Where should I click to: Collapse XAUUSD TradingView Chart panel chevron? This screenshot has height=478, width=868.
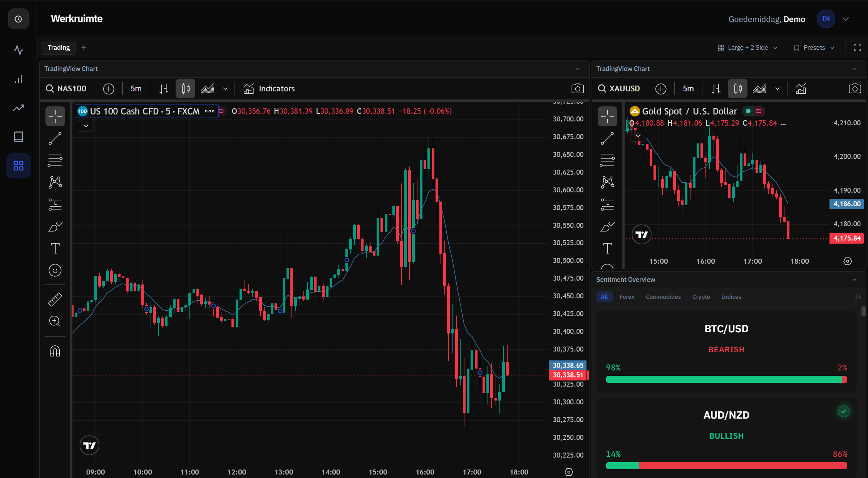coord(855,69)
